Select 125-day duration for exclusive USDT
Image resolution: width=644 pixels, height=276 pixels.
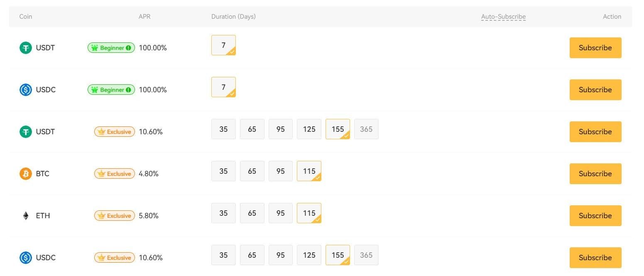point(309,129)
